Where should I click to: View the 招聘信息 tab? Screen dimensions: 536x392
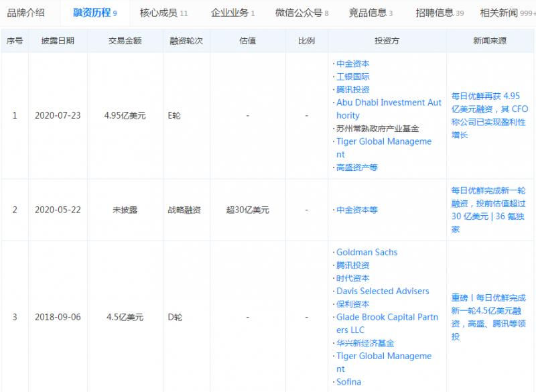[439, 13]
